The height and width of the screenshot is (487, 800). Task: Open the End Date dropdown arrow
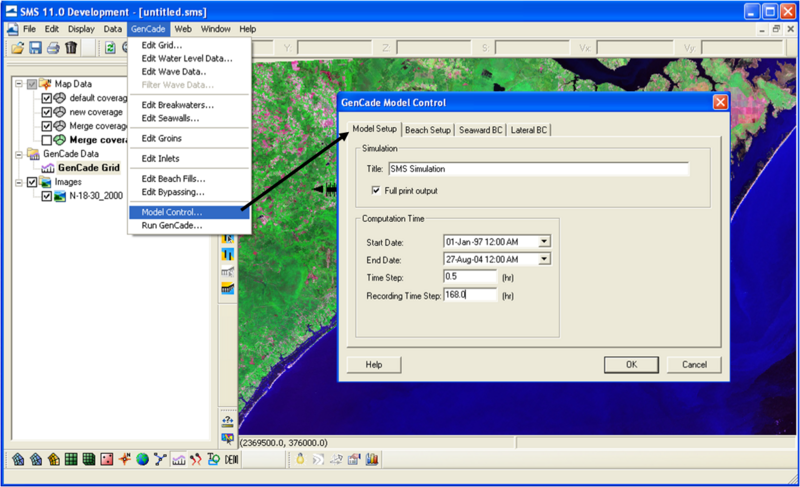[544, 259]
